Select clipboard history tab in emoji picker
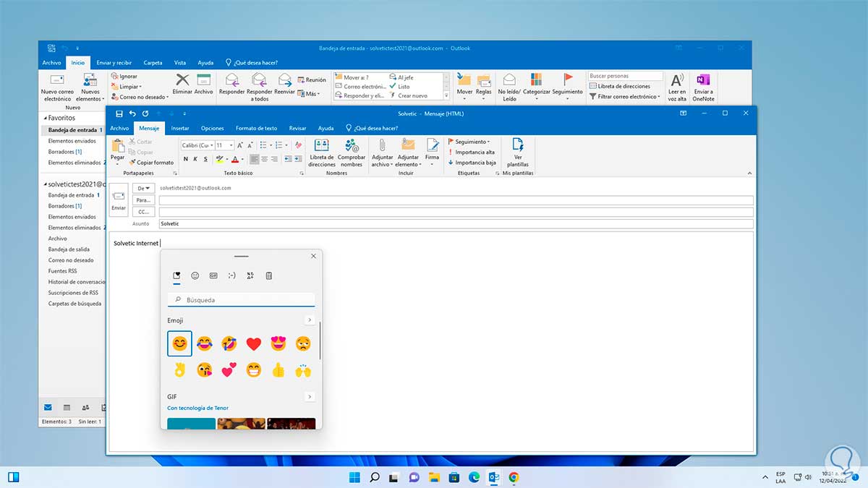 (x=268, y=275)
